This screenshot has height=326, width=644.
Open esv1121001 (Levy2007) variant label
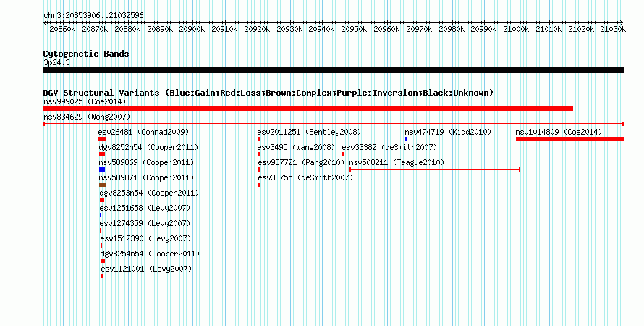click(x=147, y=269)
